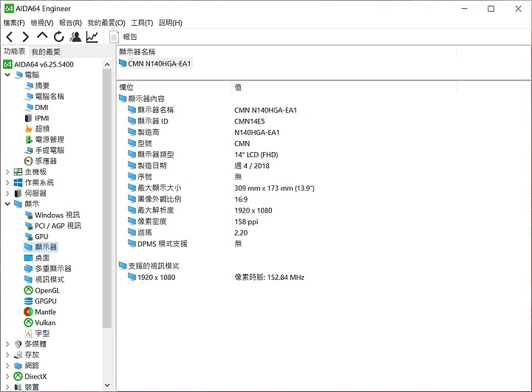This screenshot has height=392, width=532.
Task: Open the 檔案(F) menu
Action: click(14, 23)
